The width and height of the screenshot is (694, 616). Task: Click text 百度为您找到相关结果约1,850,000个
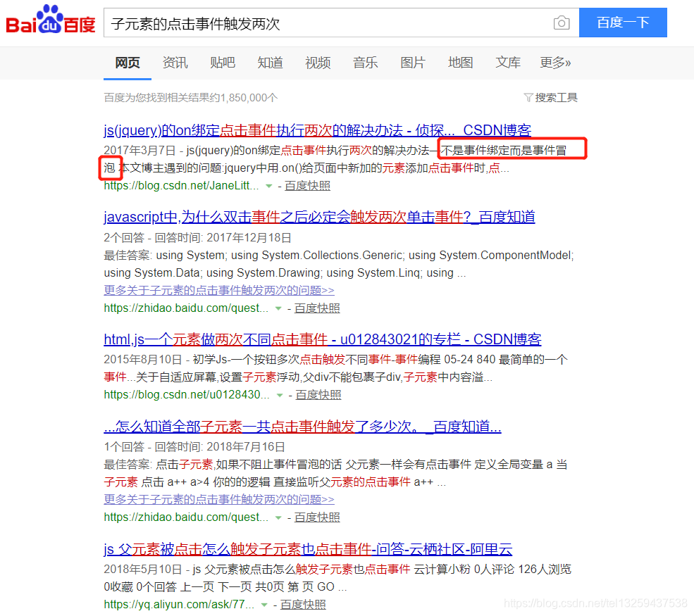pos(191,97)
